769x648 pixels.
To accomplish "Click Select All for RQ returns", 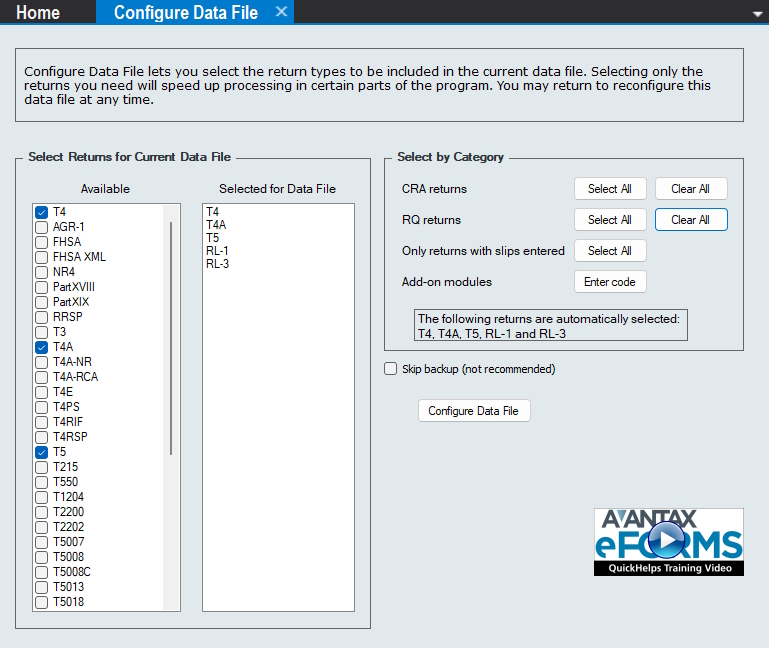I will [609, 220].
